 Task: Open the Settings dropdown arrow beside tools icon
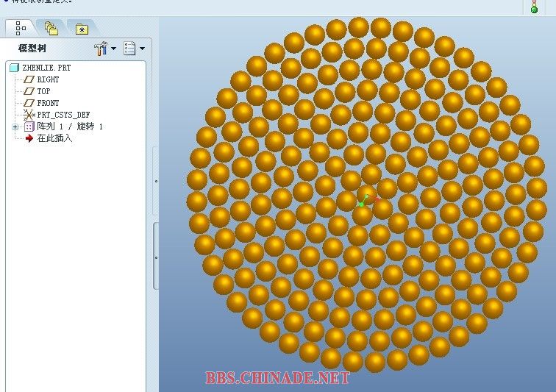(x=113, y=49)
